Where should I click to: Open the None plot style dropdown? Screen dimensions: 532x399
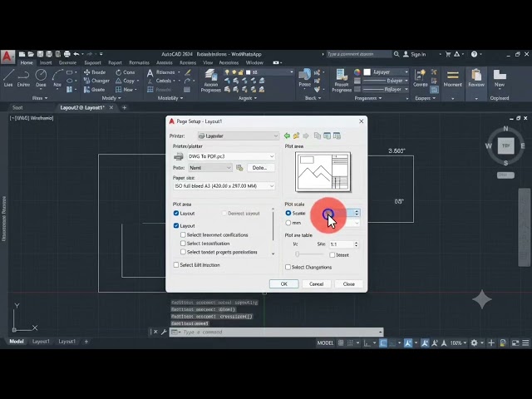point(210,168)
